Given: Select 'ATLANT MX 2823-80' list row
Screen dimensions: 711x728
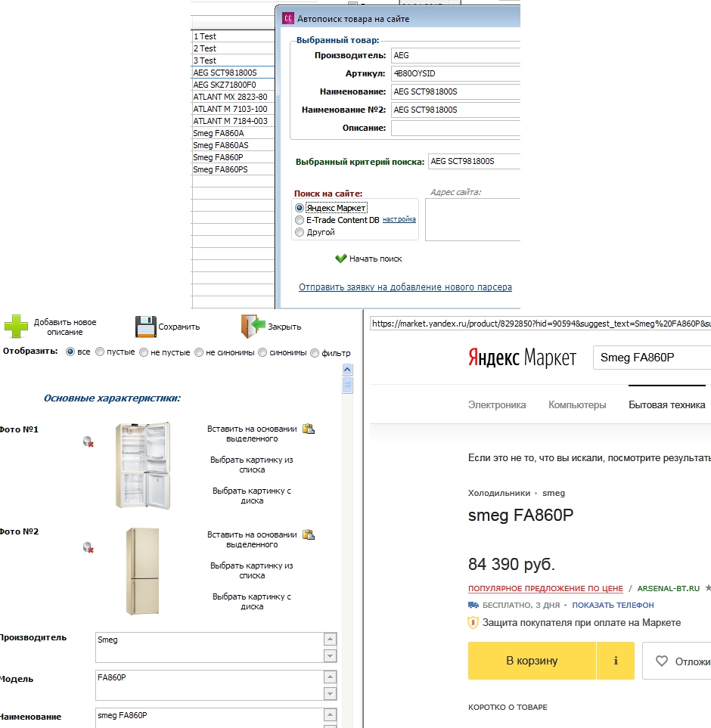Looking at the screenshot, I should point(233,97).
